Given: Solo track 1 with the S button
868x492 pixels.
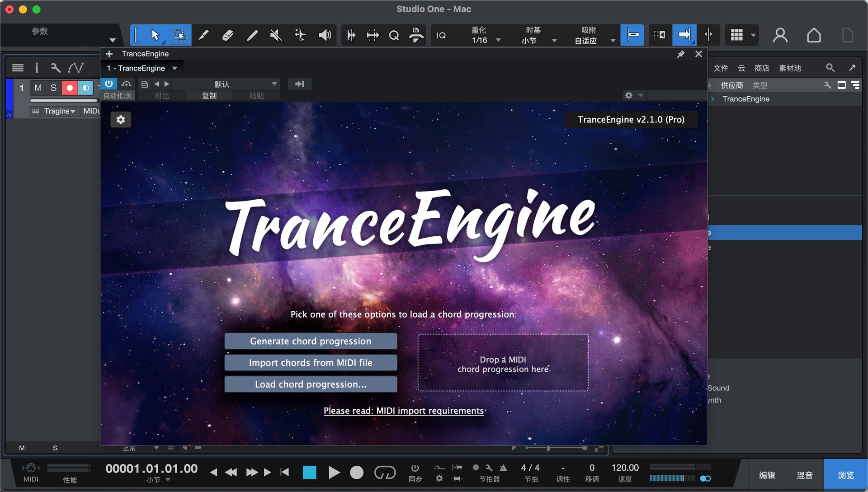Looking at the screenshot, I should pyautogui.click(x=53, y=88).
